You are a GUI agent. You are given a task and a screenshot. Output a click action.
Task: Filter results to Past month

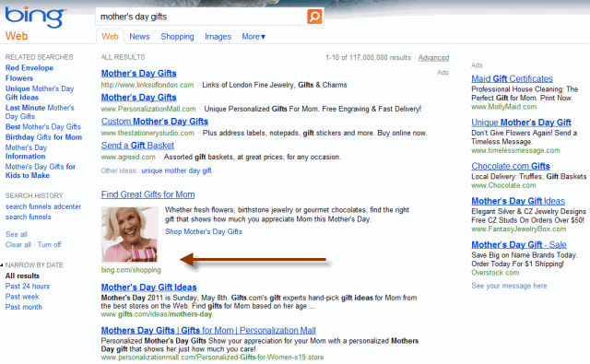tap(24, 307)
